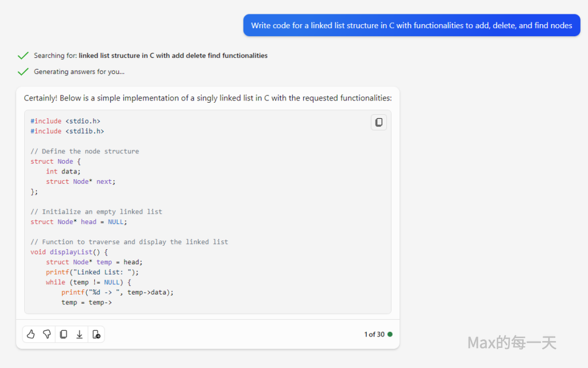This screenshot has width=588, height=368.
Task: Copy the code with the code block copy button
Action: pyautogui.click(x=378, y=122)
